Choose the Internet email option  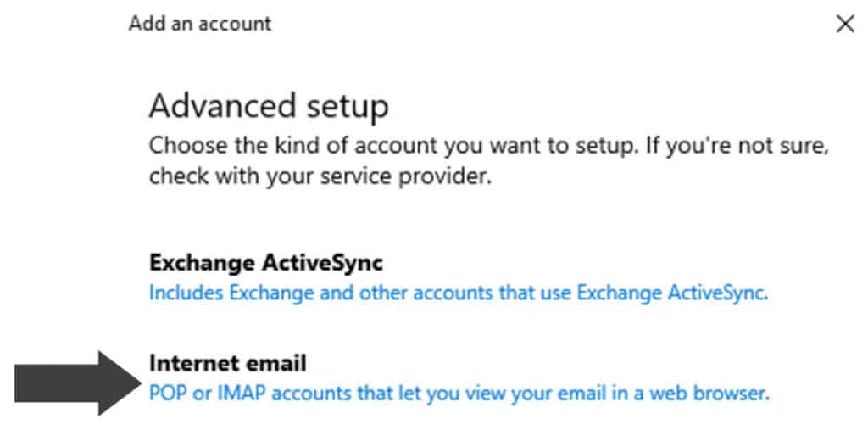point(227,364)
